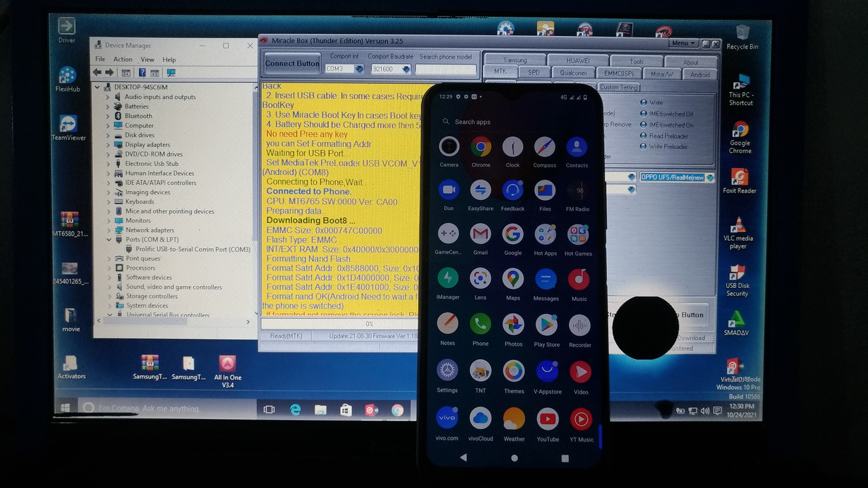Select the IMEI(switched On) radio option
The height and width of the screenshot is (488, 868).
click(x=644, y=125)
